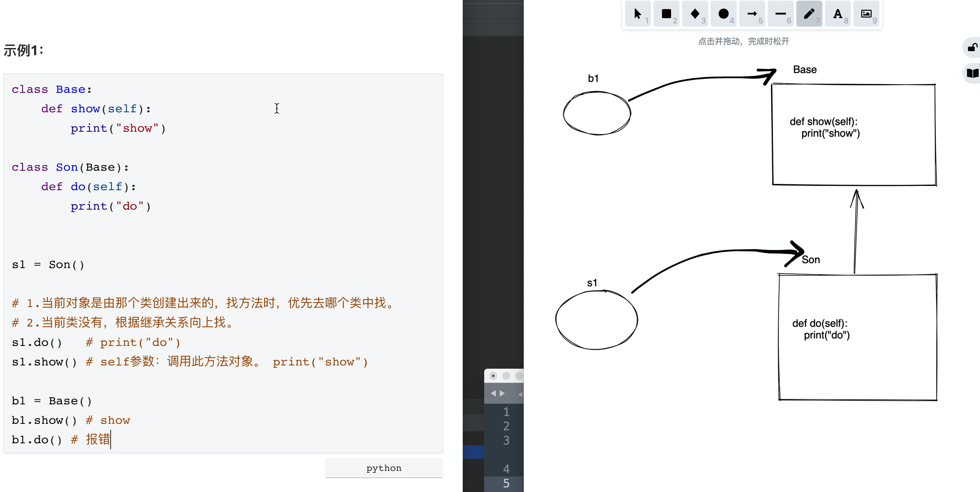Screen dimensions: 980x492
Task: Open the shape library panel
Action: tap(973, 73)
